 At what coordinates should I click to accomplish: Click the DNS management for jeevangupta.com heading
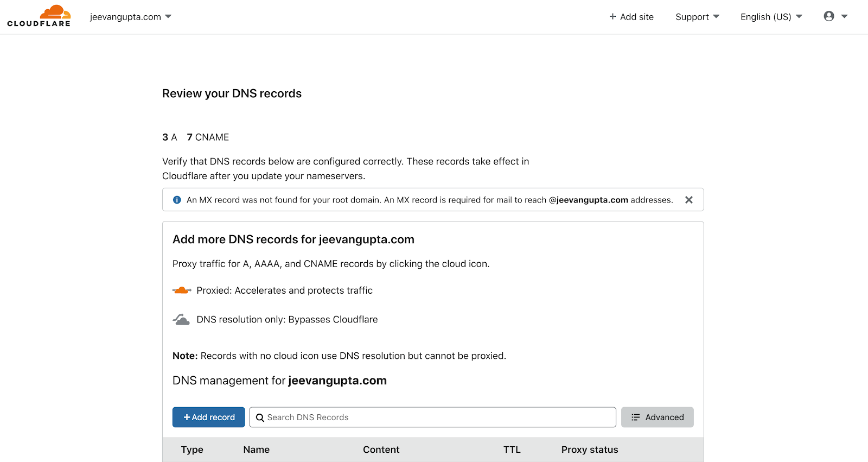click(x=279, y=381)
